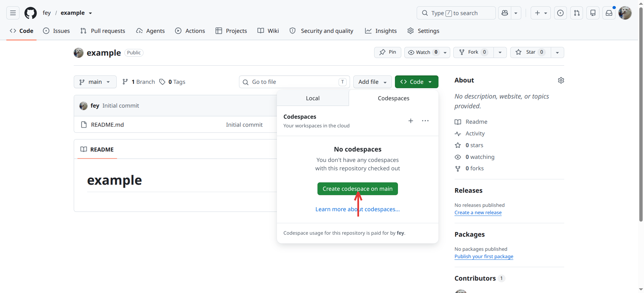The height and width of the screenshot is (293, 644).
Task: Click Publish your first package link
Action: 484,256
